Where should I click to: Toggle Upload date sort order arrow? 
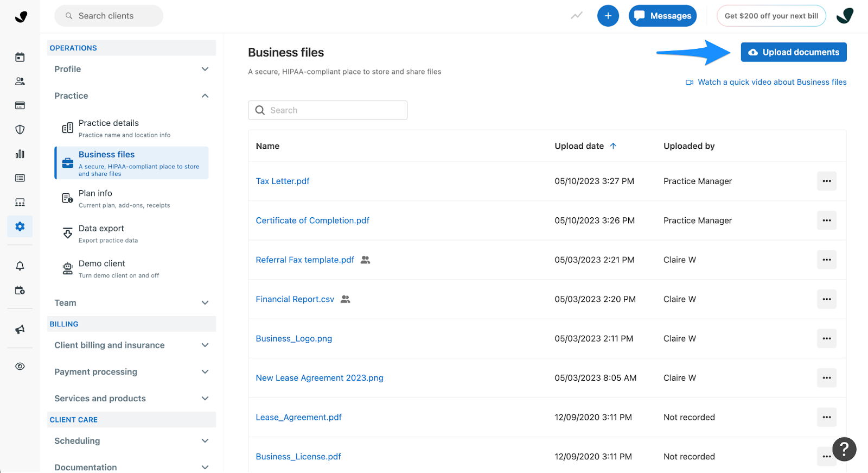[613, 146]
